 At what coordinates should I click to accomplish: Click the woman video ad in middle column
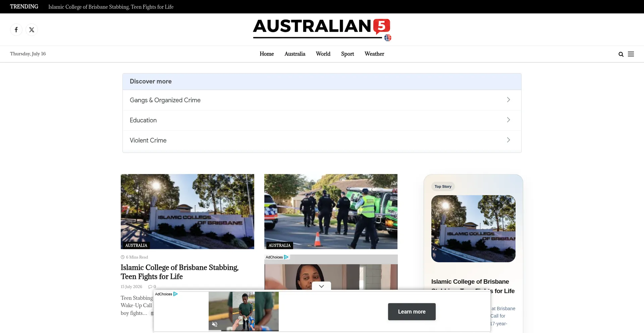pyautogui.click(x=331, y=277)
